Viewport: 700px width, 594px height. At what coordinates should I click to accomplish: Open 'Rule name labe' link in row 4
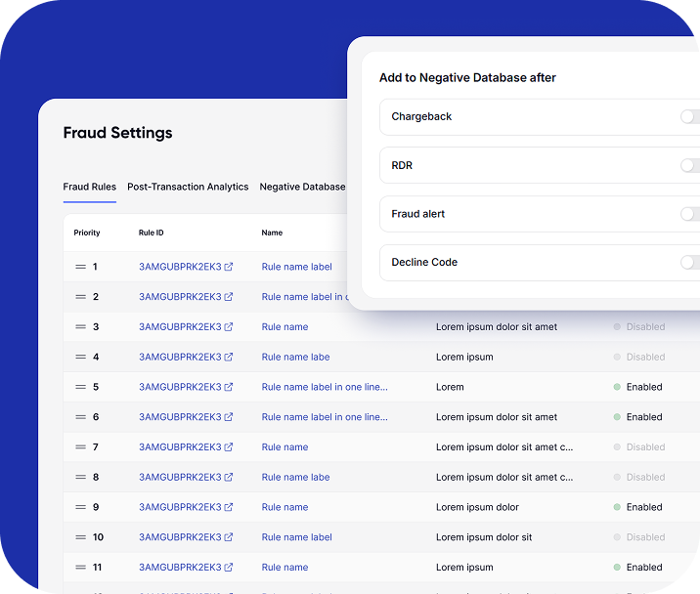[295, 357]
